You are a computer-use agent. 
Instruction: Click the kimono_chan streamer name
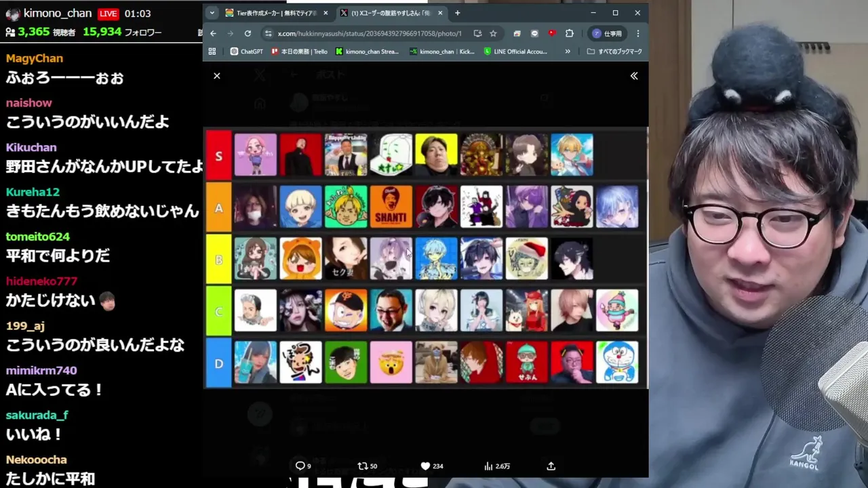[x=58, y=14]
